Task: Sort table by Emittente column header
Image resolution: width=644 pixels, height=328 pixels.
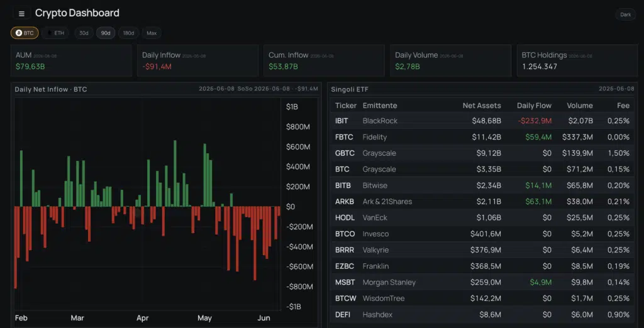Action: tap(380, 106)
